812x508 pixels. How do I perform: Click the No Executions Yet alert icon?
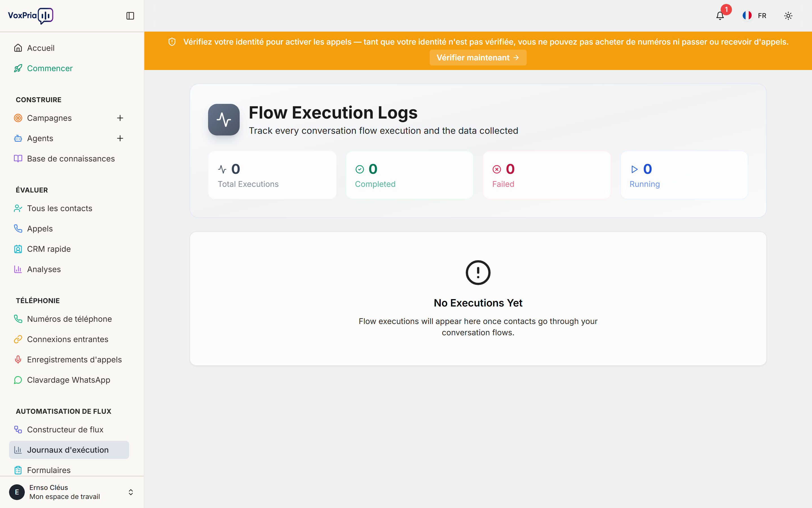tap(478, 272)
